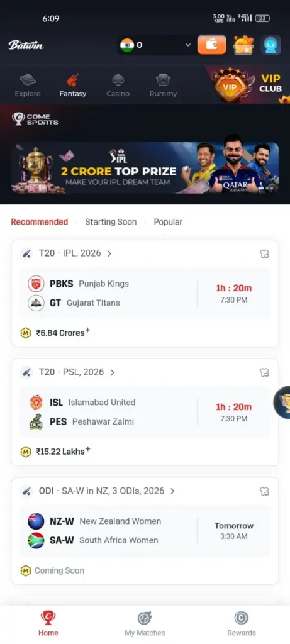290x644 pixels.
Task: Open My Matches in bottom navigation
Action: pos(145,623)
